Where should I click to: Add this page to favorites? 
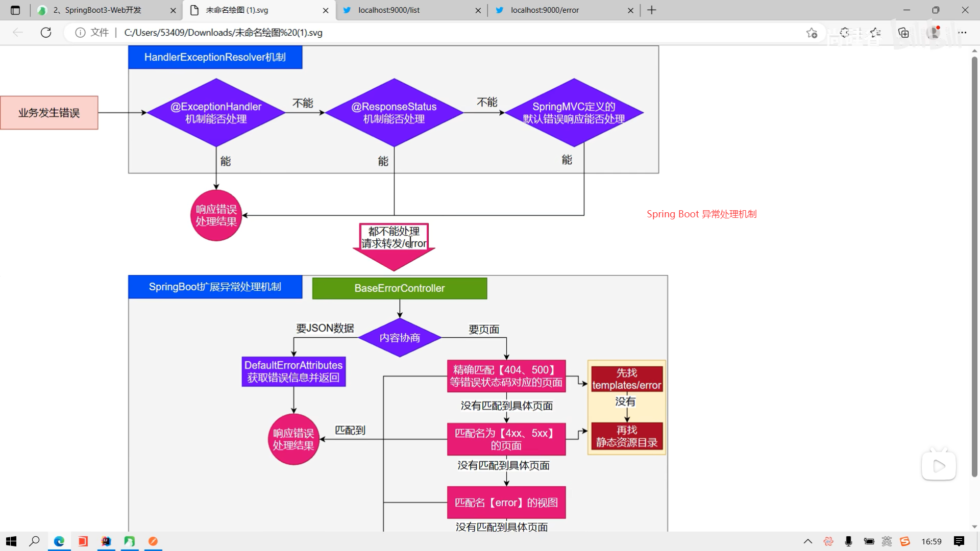pos(812,33)
